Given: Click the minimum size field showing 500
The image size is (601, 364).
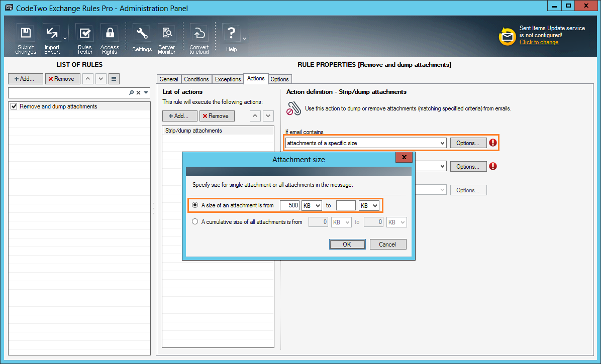Looking at the screenshot, I should coord(289,205).
